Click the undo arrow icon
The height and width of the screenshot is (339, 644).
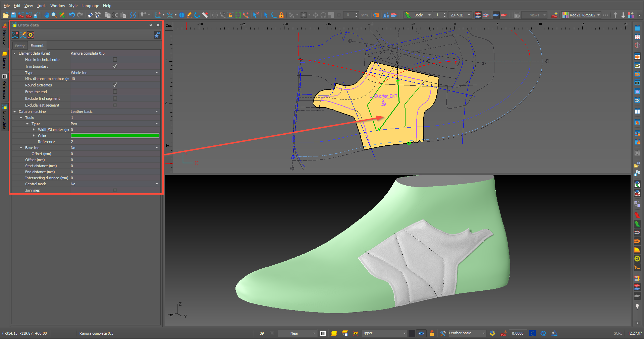pos(72,15)
